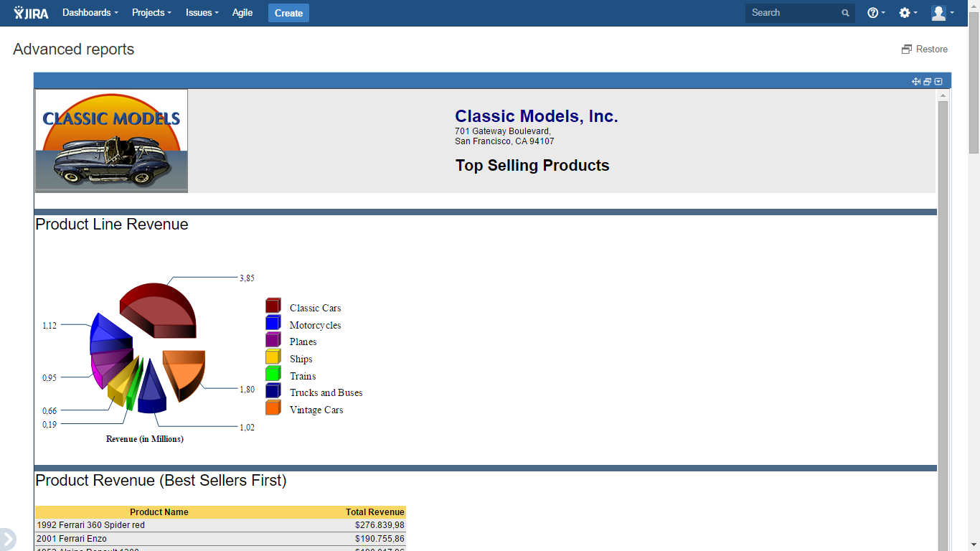Open the administration gear menu
Image resolution: width=980 pixels, height=551 pixels.
coord(908,13)
